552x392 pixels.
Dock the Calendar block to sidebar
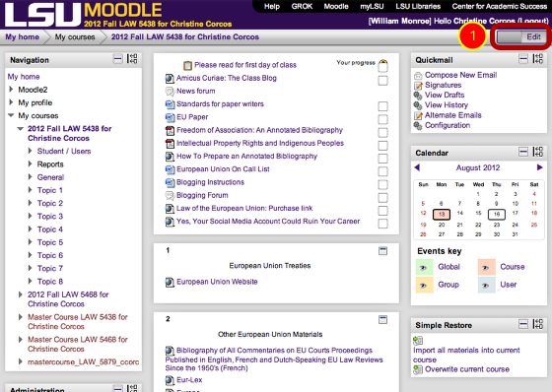coord(538,152)
